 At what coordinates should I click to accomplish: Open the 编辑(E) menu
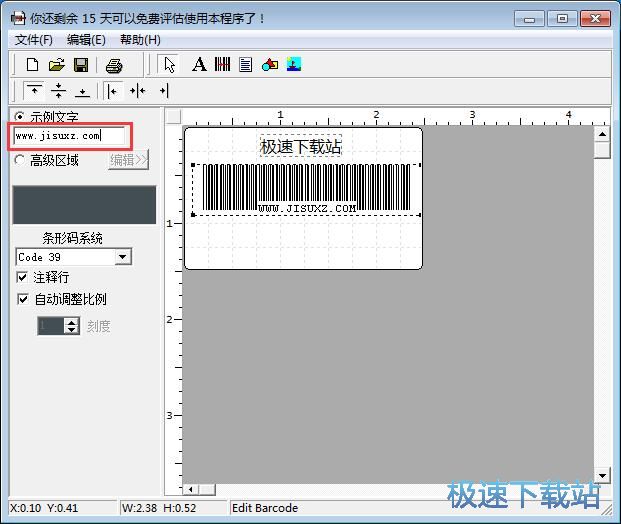click(x=86, y=39)
